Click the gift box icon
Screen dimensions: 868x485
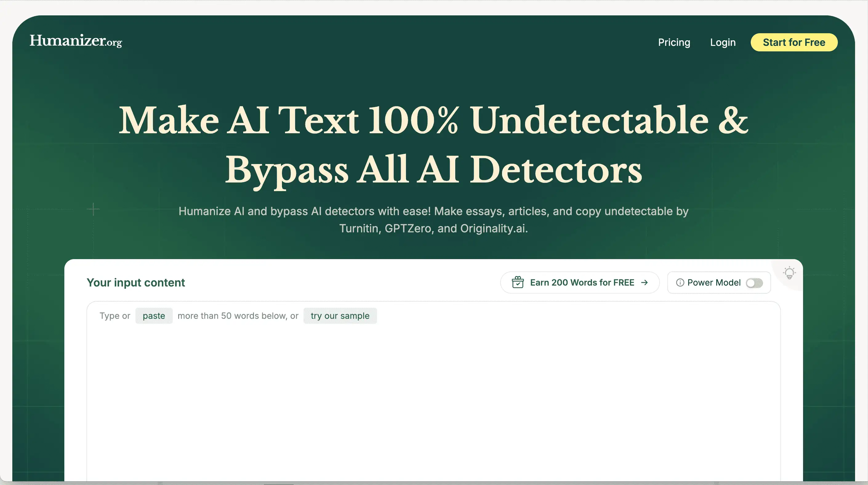517,282
